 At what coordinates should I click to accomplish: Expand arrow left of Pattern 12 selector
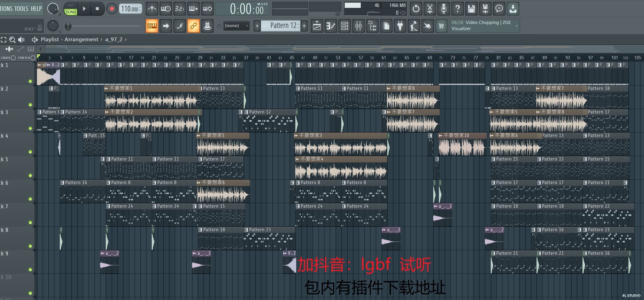(x=257, y=25)
